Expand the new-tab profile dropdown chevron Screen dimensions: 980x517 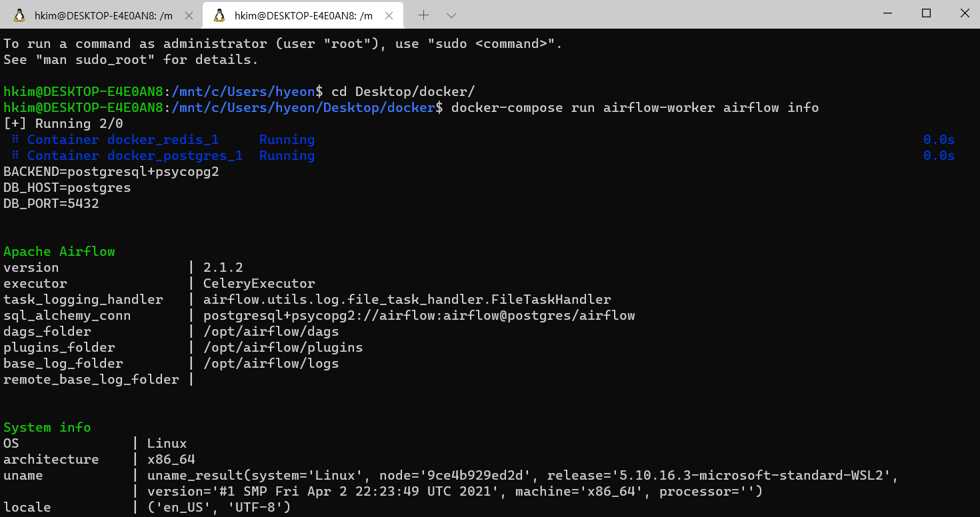(451, 15)
